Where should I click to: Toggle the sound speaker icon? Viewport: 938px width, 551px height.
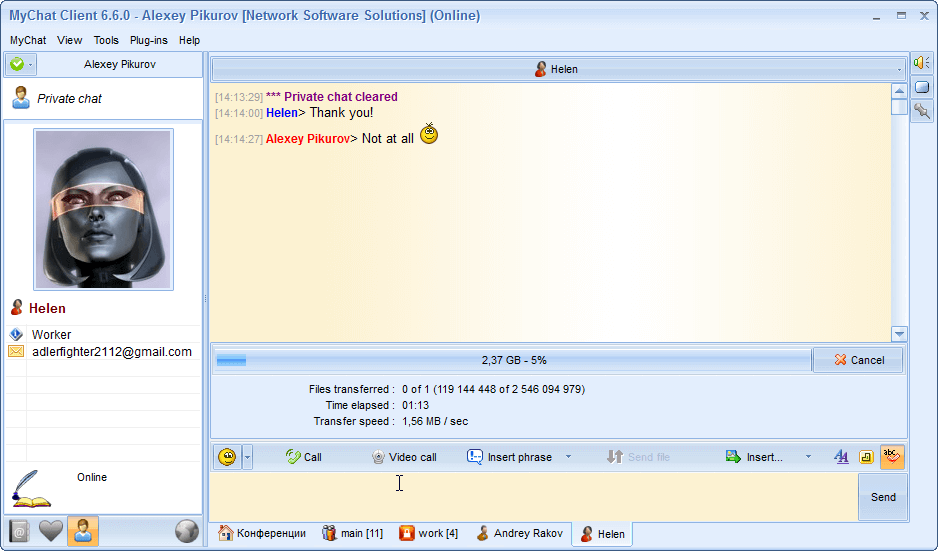pos(921,63)
